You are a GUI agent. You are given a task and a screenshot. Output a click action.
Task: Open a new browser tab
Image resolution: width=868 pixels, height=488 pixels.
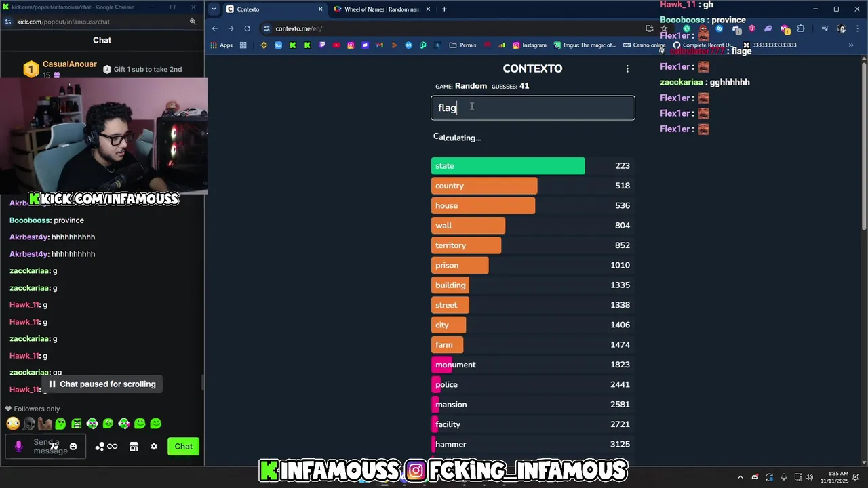pos(444,9)
